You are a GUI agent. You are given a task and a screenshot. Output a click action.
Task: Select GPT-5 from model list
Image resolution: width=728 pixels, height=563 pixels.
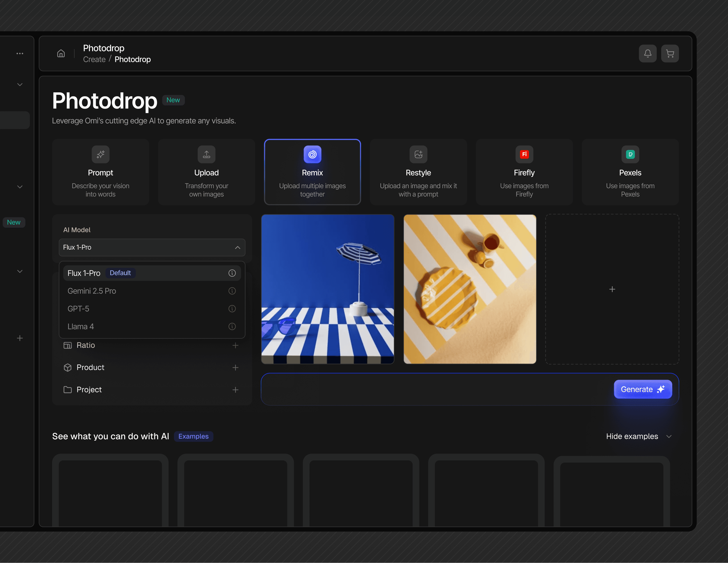(x=79, y=309)
